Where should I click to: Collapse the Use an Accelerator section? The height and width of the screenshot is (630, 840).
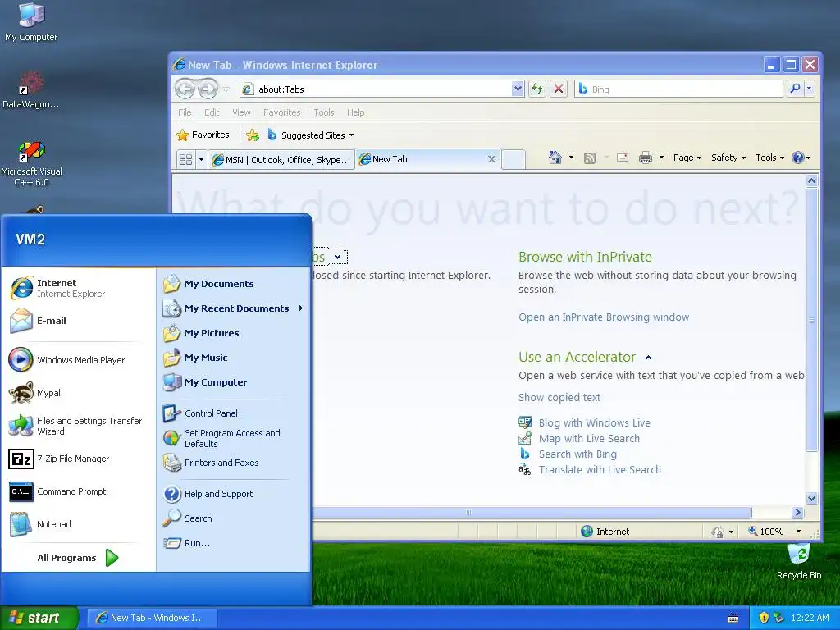(648, 358)
